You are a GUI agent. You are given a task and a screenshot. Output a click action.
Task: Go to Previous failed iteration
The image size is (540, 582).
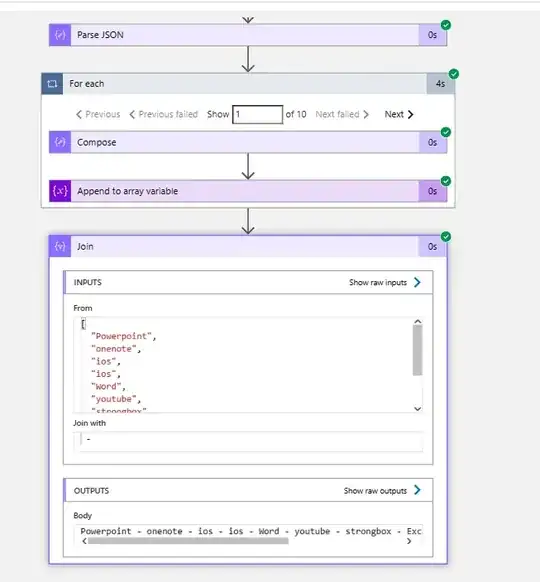click(164, 114)
